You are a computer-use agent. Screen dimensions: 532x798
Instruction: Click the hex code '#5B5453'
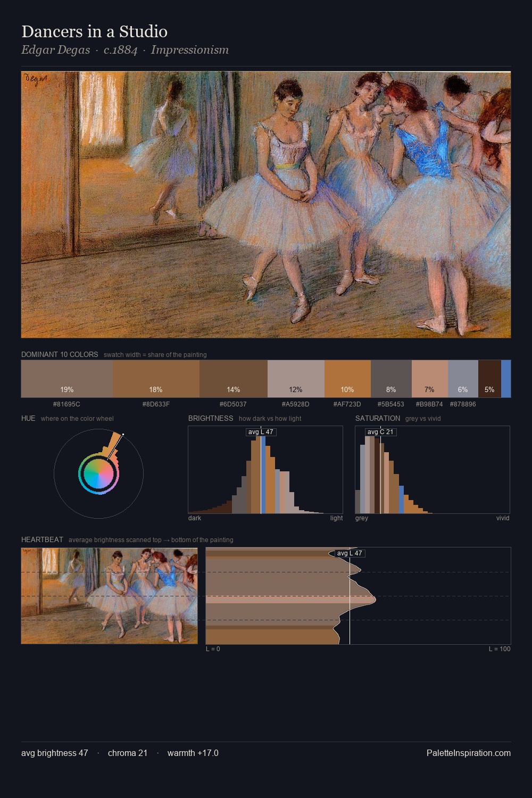[390, 404]
